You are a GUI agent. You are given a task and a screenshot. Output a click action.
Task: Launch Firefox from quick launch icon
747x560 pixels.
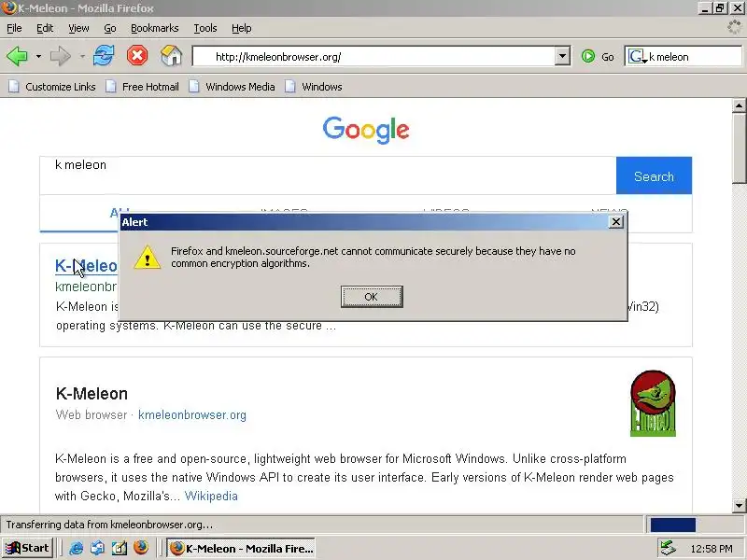(141, 548)
